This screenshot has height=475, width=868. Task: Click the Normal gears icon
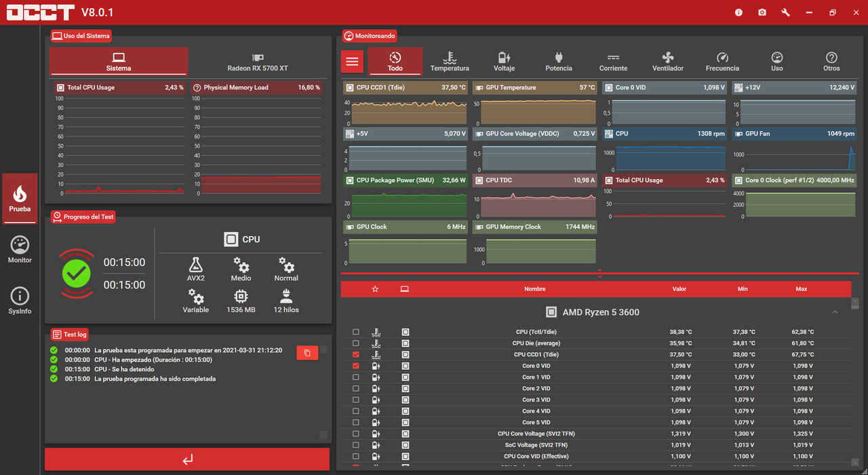click(x=286, y=264)
